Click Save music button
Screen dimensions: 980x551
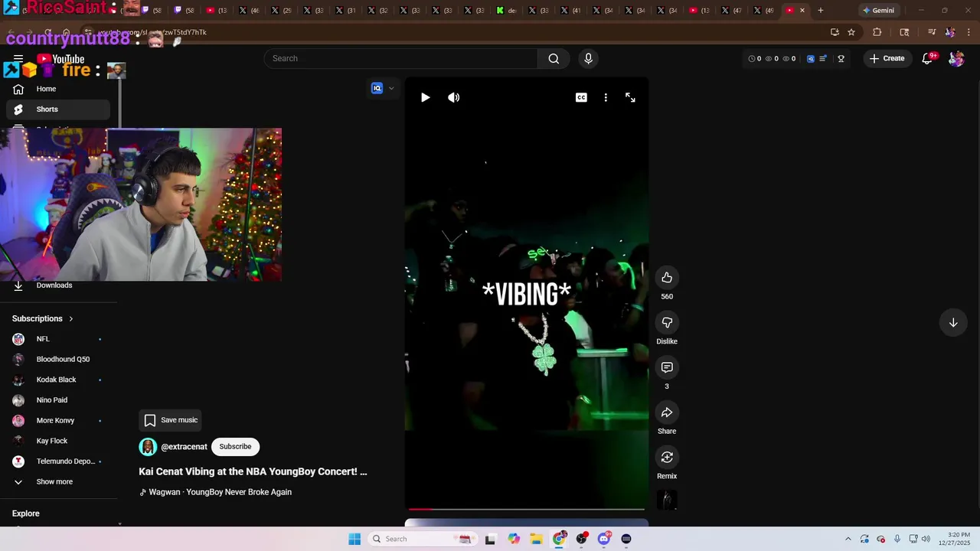click(x=171, y=420)
